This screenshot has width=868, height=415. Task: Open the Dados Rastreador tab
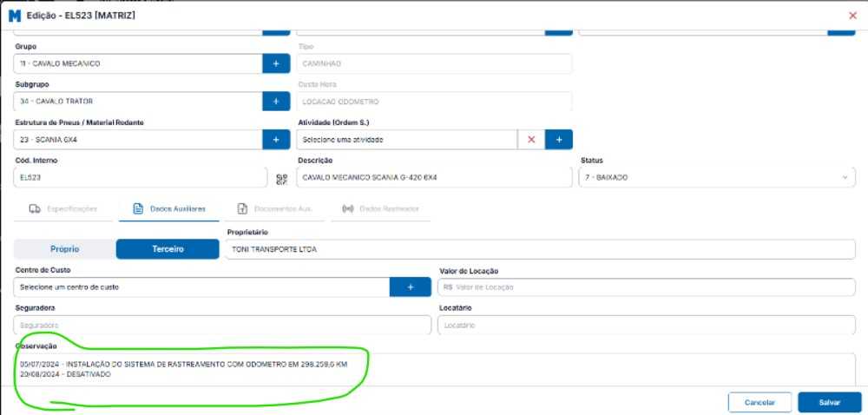pyautogui.click(x=381, y=209)
